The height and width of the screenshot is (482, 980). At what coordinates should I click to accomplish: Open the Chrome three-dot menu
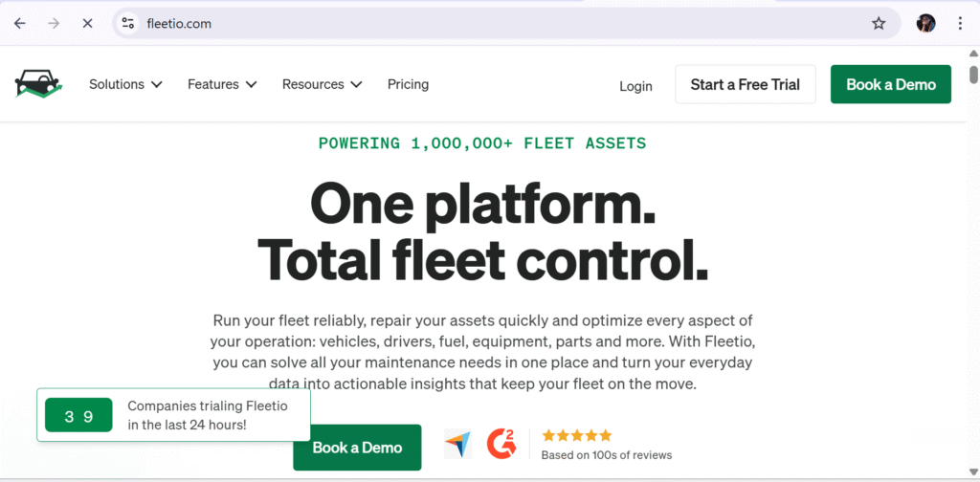pos(960,24)
